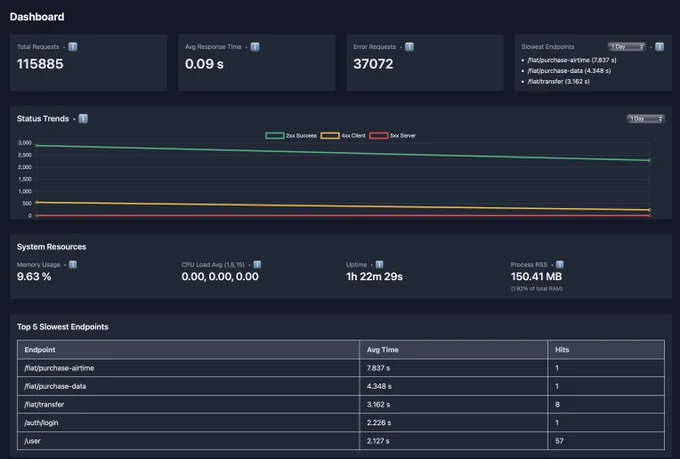Viewport: 680px width, 459px height.
Task: Click Avg Time column header
Action: (x=454, y=350)
